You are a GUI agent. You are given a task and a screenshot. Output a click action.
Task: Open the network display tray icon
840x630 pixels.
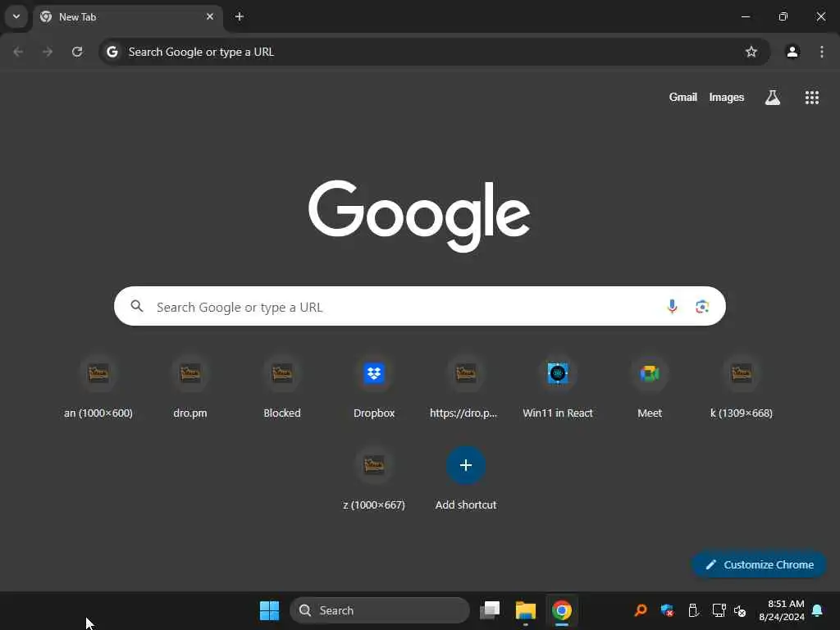[x=719, y=610]
